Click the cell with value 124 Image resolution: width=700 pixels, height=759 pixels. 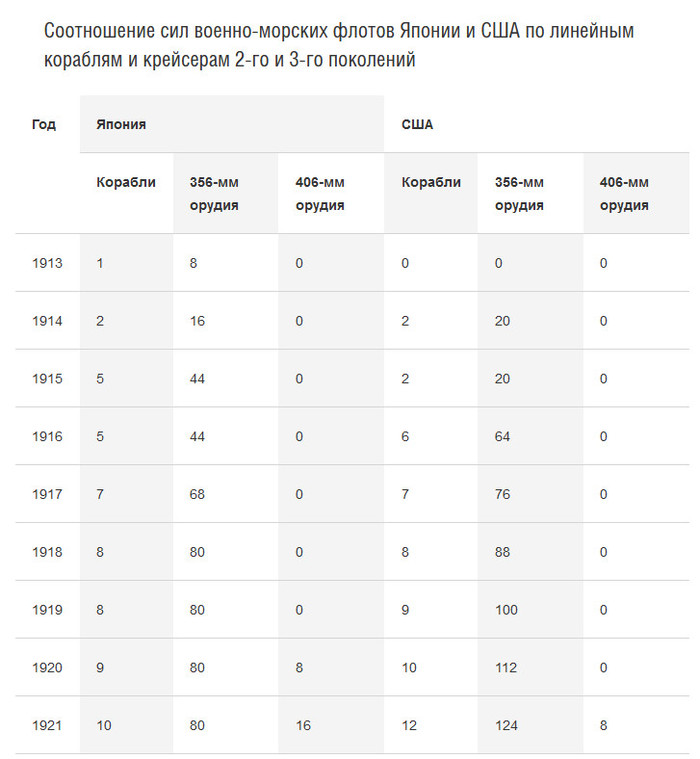point(507,725)
